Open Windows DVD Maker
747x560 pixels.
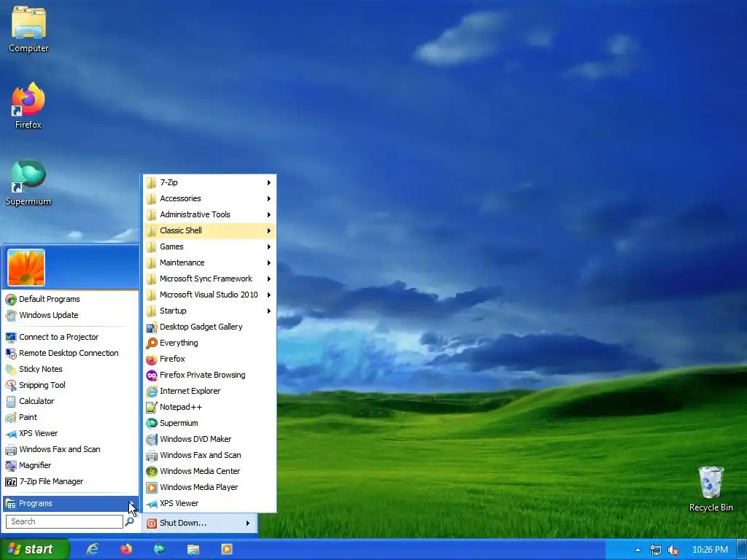tap(209, 439)
